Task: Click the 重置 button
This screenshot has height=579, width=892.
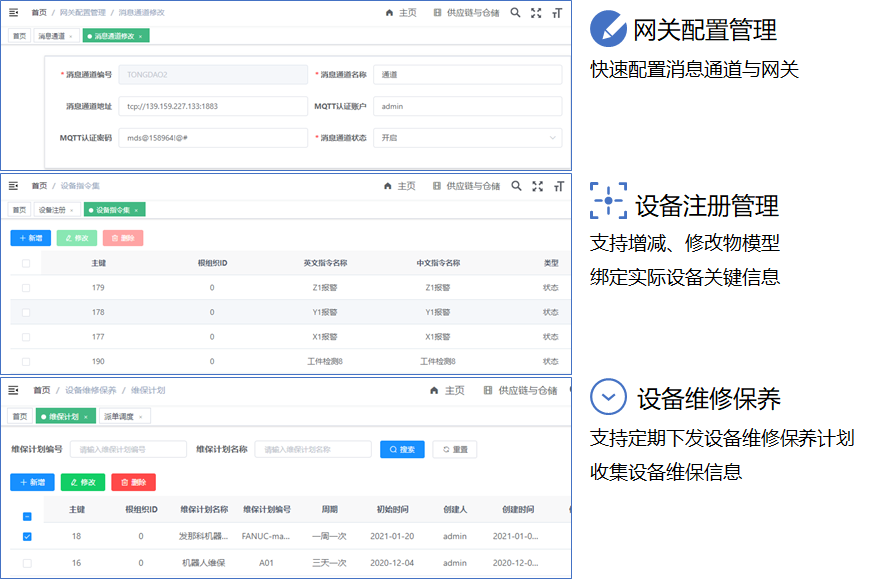Action: coord(454,450)
